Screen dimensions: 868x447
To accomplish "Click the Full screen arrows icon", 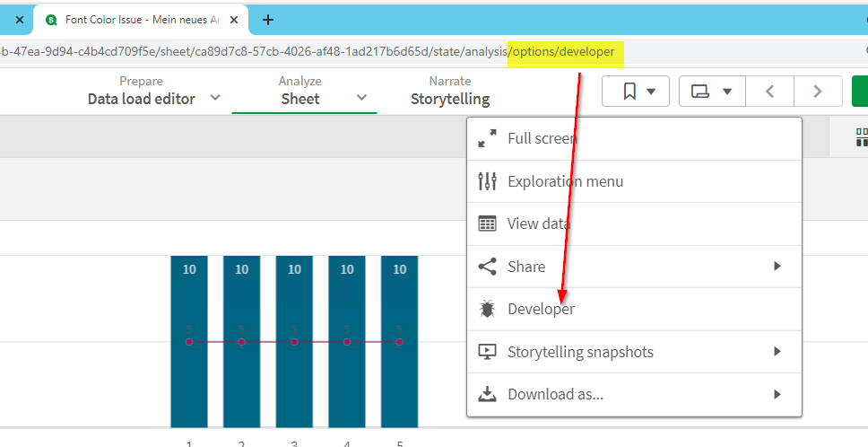I will tap(487, 138).
